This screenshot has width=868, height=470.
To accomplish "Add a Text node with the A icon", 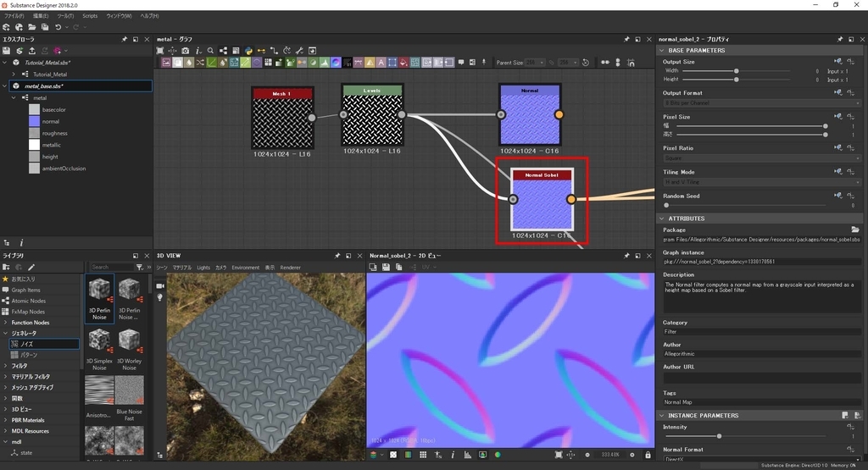I will coord(381,63).
